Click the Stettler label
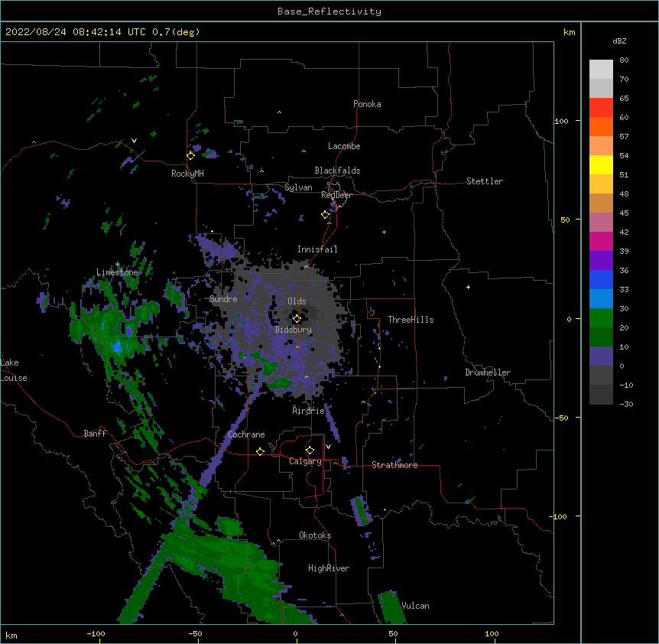 (x=485, y=181)
